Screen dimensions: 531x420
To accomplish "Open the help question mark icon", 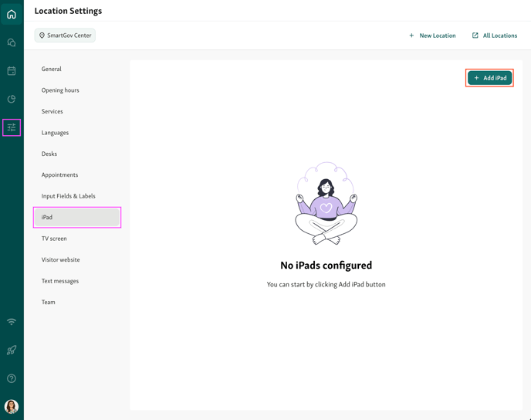I will coord(12,378).
